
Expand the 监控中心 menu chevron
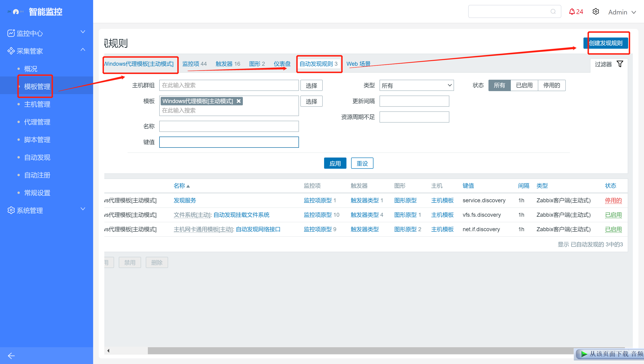pos(83,32)
